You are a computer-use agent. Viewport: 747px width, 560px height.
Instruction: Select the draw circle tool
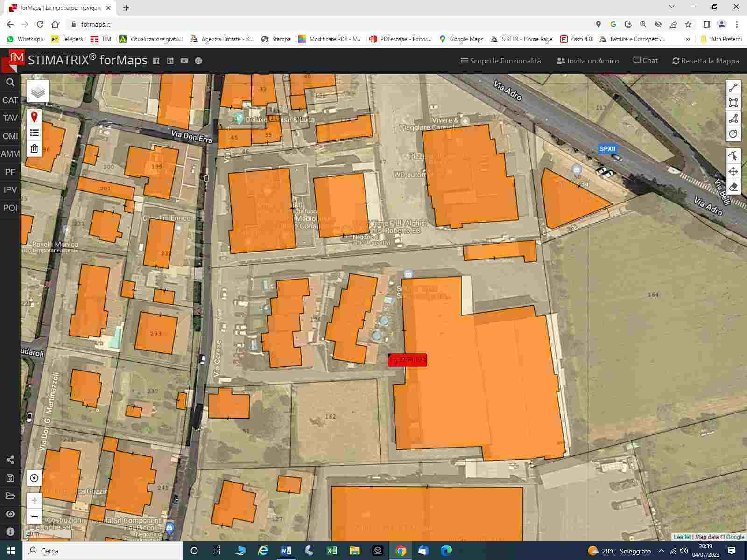coord(733,134)
